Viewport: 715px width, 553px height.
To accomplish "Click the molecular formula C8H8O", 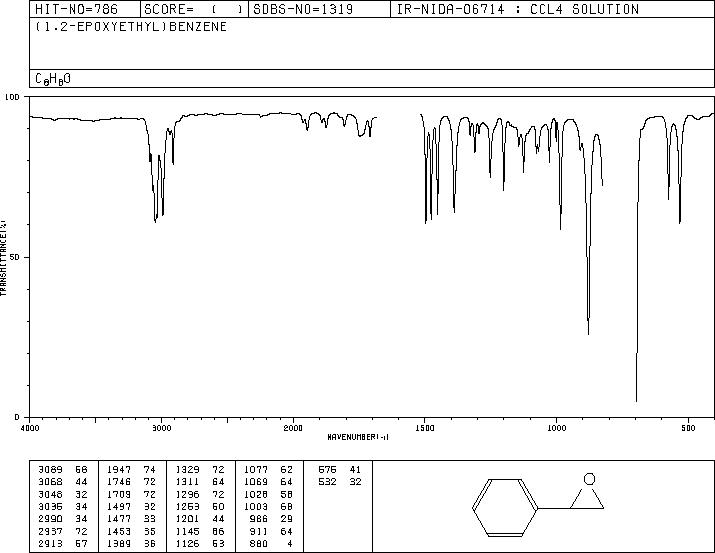I will pos(53,79).
